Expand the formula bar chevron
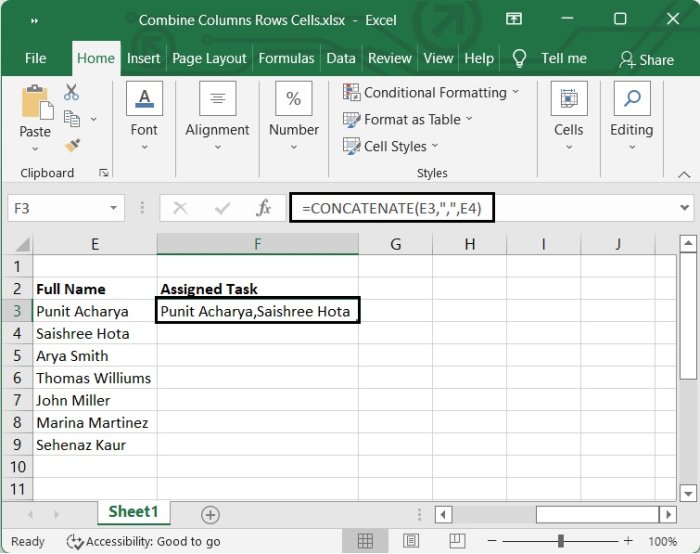 684,208
